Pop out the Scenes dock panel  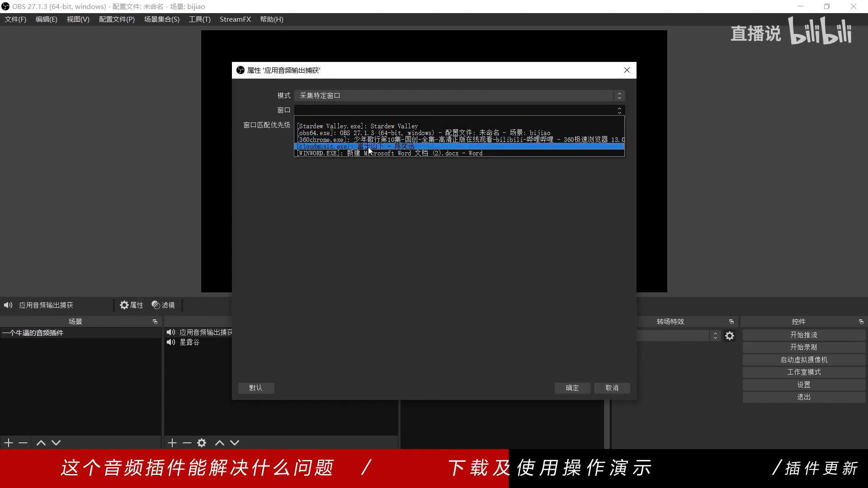click(155, 322)
